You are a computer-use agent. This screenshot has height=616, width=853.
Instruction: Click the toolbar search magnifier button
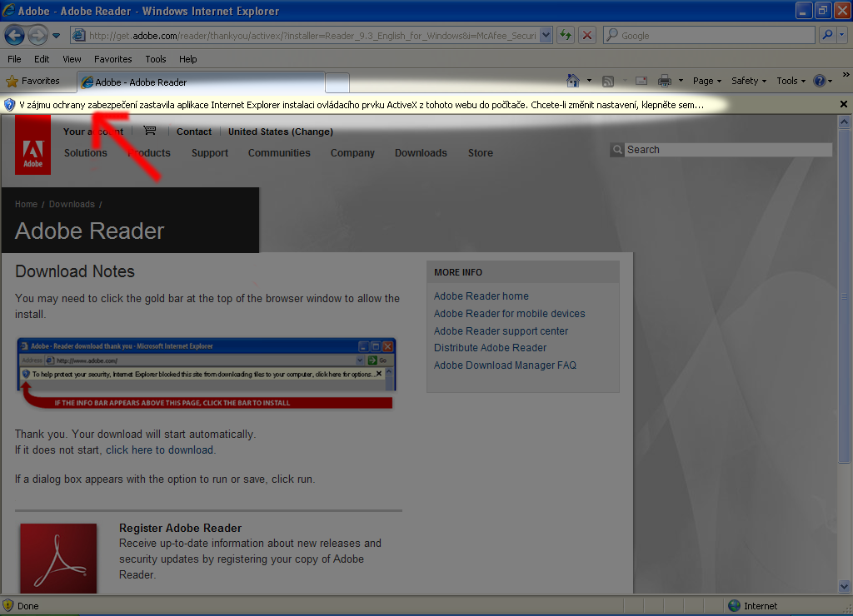click(x=827, y=35)
